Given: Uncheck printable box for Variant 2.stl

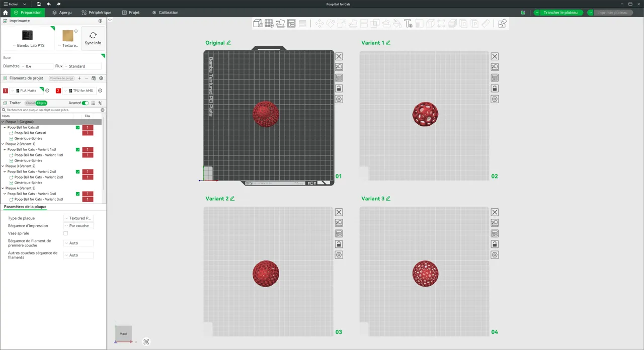Looking at the screenshot, I should point(77,172).
